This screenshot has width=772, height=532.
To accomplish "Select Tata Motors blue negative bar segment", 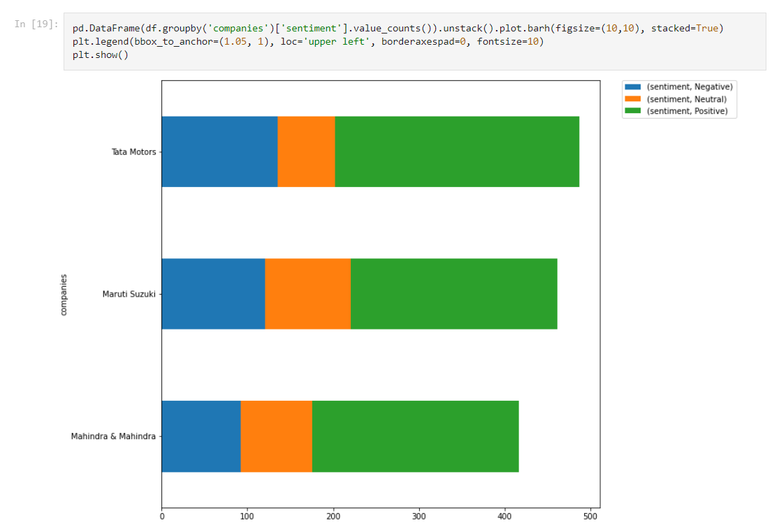I will 219,152.
